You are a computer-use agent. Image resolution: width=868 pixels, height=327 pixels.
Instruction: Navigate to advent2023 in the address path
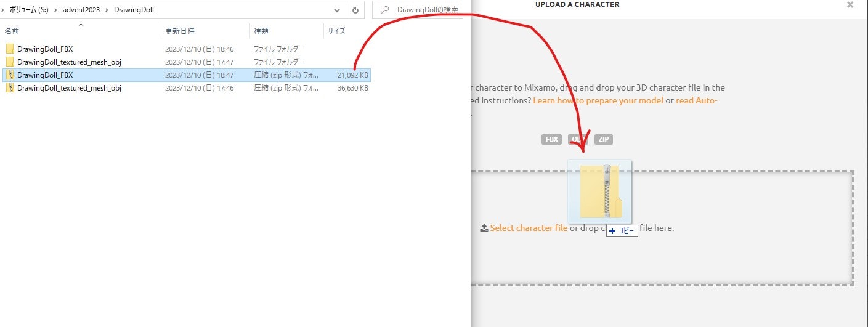(81, 10)
